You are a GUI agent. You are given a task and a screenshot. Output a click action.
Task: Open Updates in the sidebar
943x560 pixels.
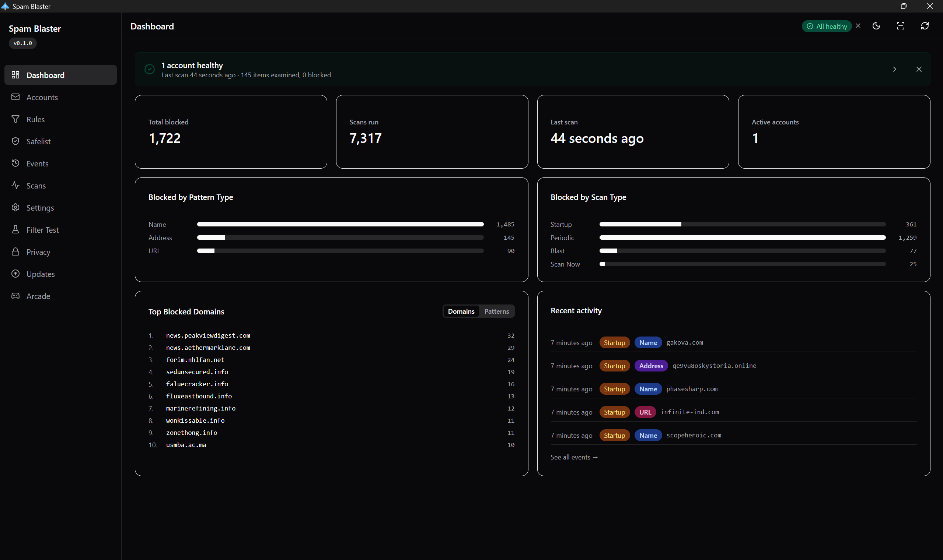[x=60, y=274]
